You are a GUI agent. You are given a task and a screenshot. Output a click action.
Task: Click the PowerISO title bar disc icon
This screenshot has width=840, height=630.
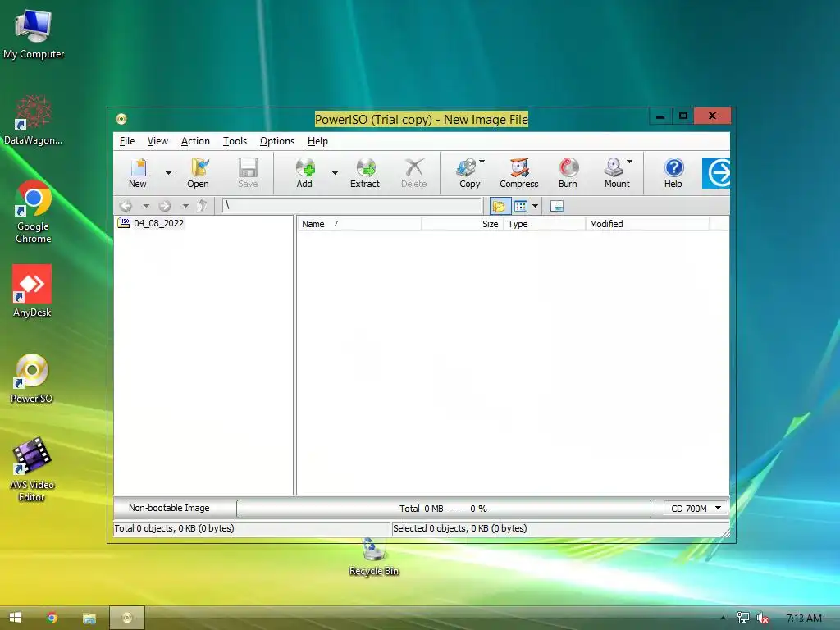click(x=121, y=119)
